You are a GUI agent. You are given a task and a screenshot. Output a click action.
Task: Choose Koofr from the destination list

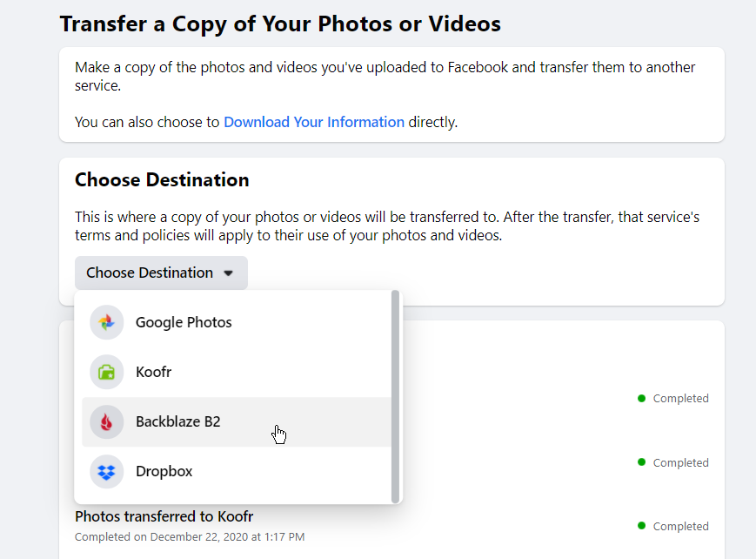(237, 372)
